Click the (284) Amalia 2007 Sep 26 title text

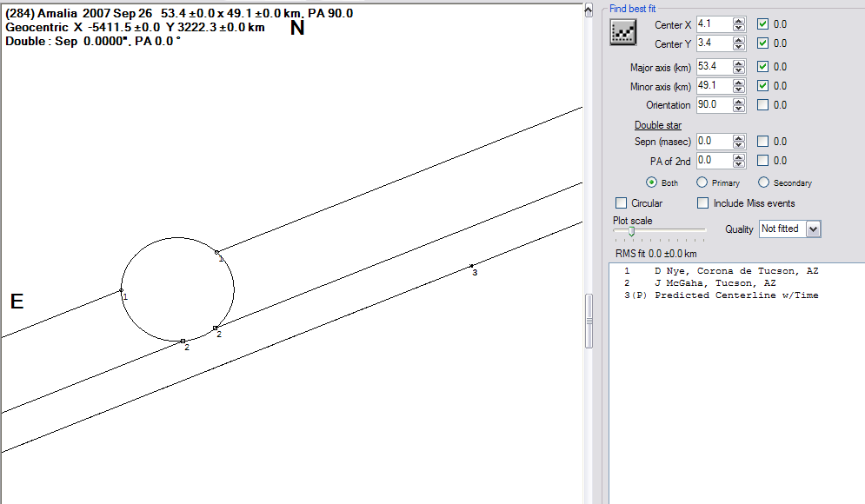pos(78,13)
